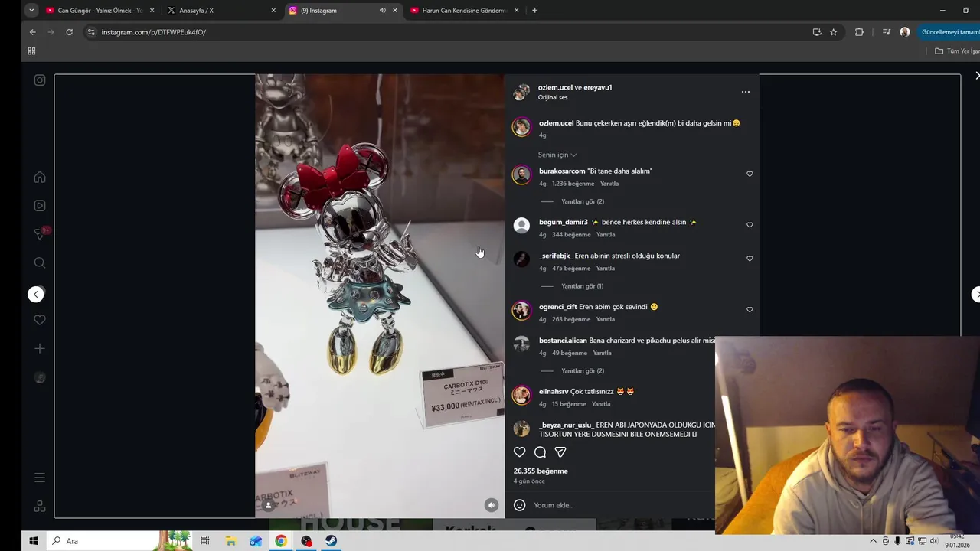Screen dimensions: 980x551
Task: Open the Reels icon in sidebar
Action: click(x=40, y=206)
